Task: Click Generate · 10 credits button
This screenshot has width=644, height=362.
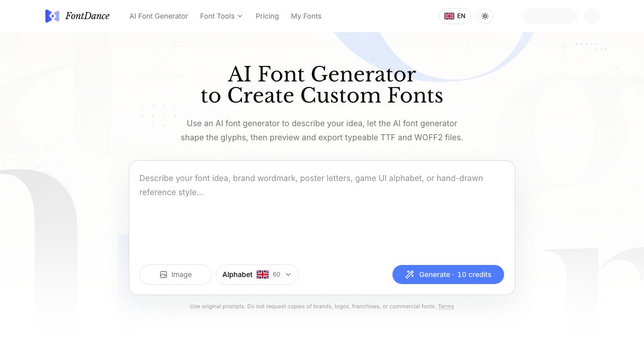Action: (x=448, y=275)
